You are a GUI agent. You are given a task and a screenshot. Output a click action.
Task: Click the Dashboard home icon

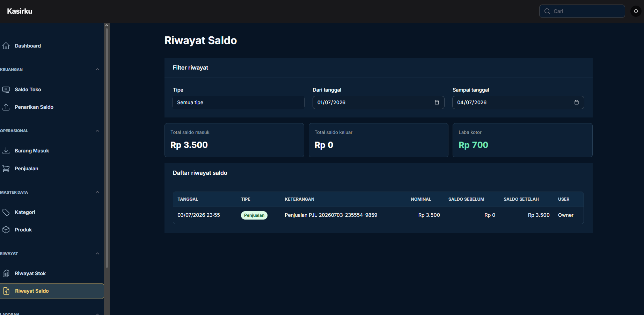tap(6, 46)
